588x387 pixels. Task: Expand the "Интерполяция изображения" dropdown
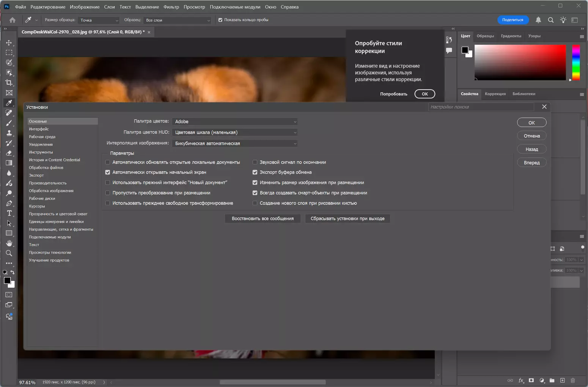[235, 143]
